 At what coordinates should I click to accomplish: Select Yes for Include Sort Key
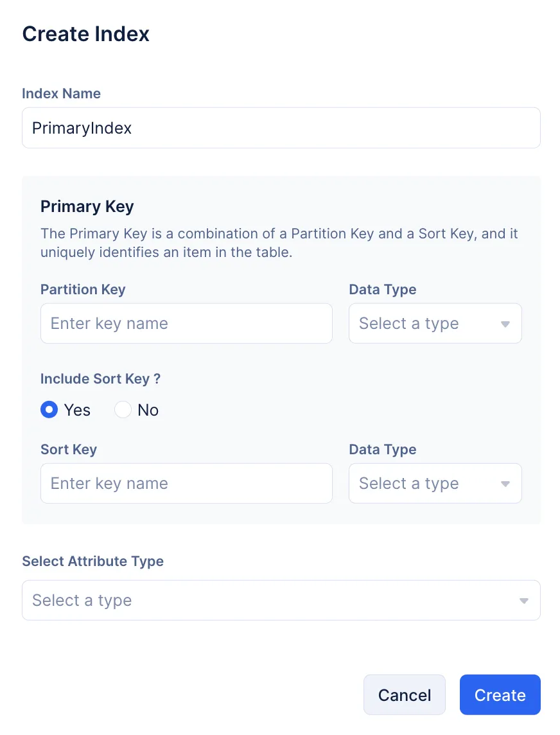(49, 410)
